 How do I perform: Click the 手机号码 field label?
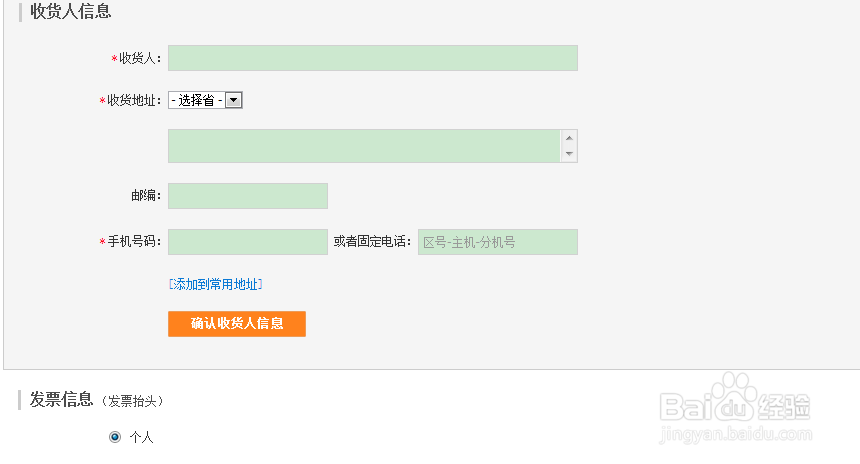coord(133,242)
